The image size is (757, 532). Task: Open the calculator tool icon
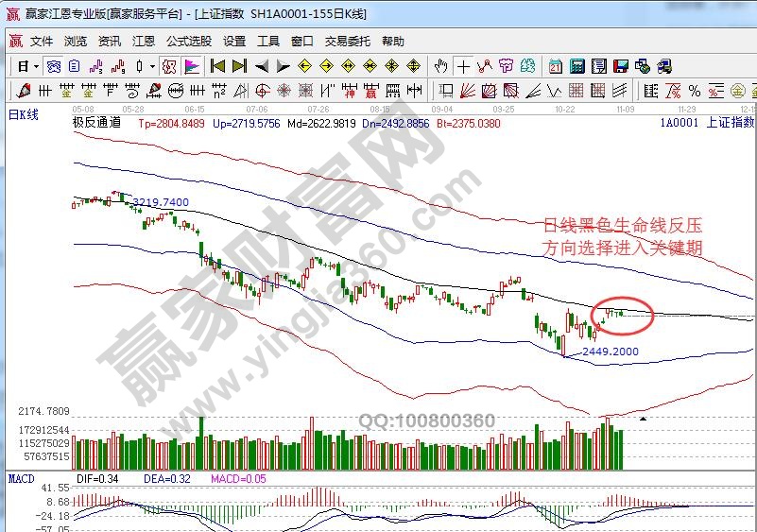tap(577, 66)
